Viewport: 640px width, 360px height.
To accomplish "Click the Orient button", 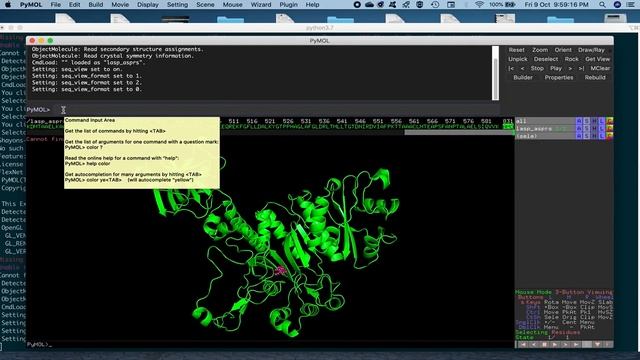I will click(x=563, y=50).
